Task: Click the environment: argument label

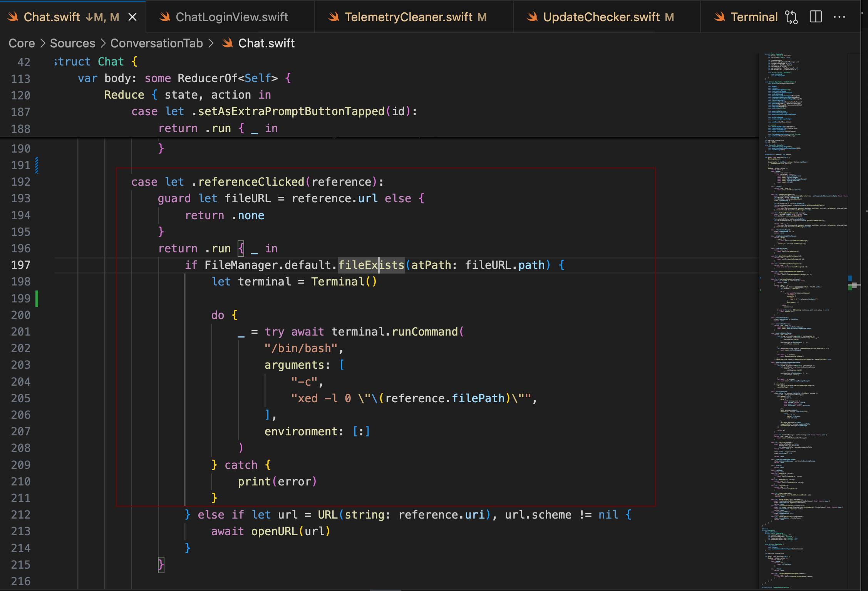Action: tap(304, 431)
